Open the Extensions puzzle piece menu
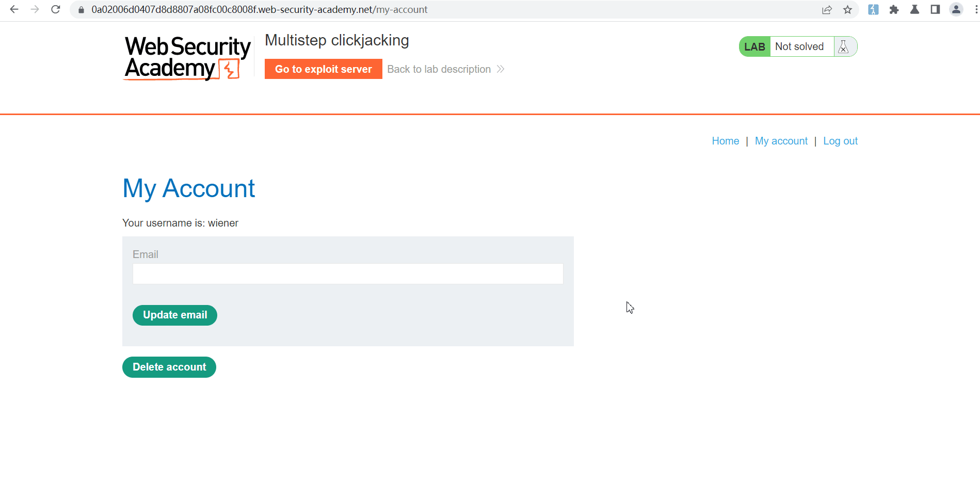Screen dimensions: 980x498 (894, 9)
